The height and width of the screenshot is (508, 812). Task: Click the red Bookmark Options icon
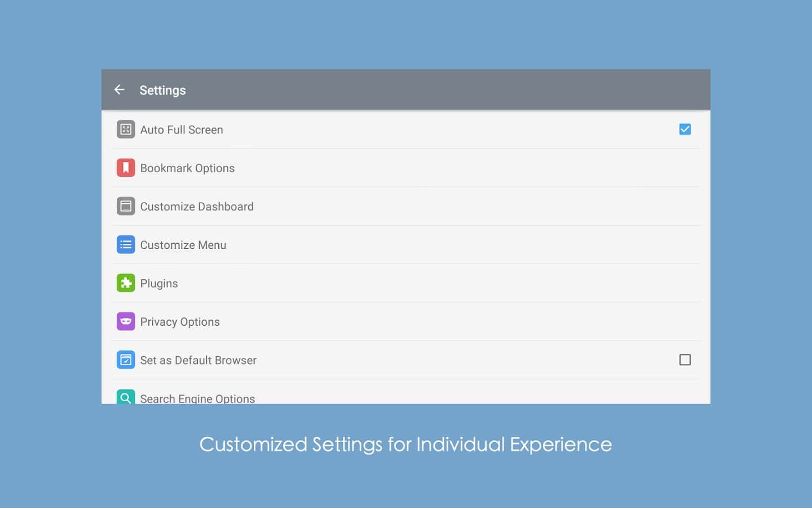126,168
